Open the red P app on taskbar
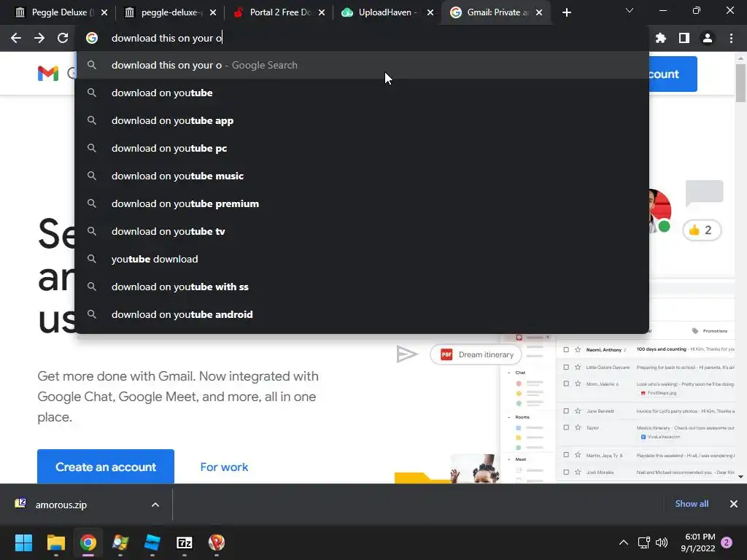747x560 pixels. [217, 542]
